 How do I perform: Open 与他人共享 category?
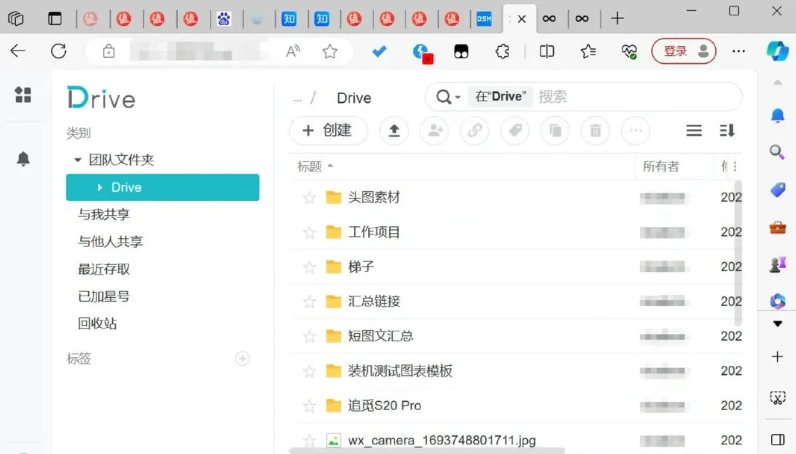click(110, 241)
